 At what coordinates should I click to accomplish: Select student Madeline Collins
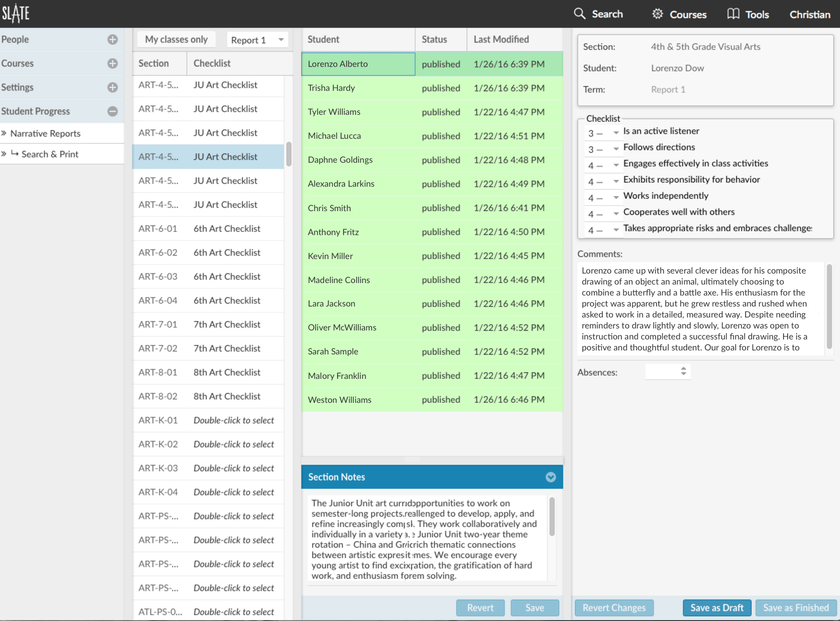click(x=432, y=280)
